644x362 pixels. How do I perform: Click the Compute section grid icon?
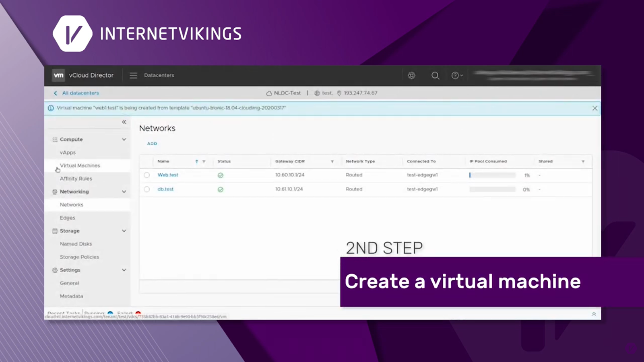click(55, 140)
